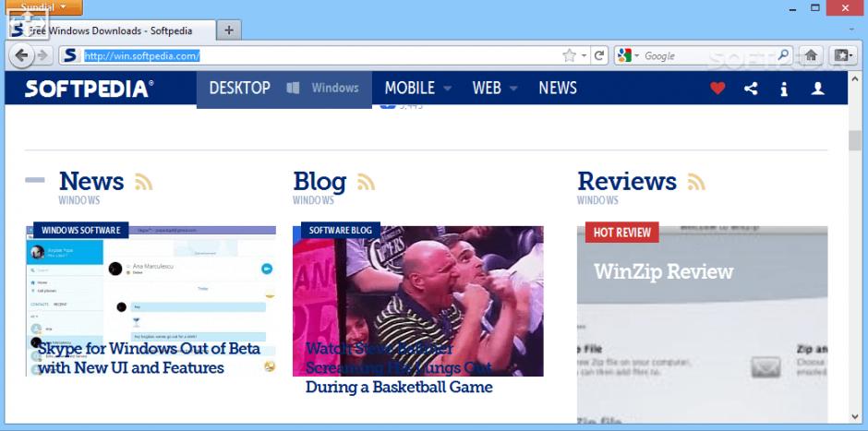This screenshot has width=868, height=431.
Task: Open the Softpedia share icon
Action: click(x=752, y=89)
